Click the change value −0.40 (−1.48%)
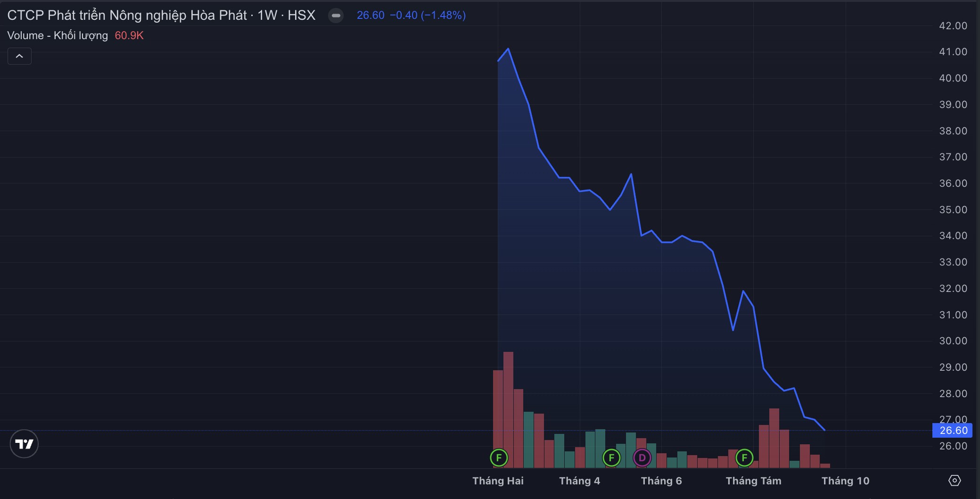The width and height of the screenshot is (980, 499). 428,15
